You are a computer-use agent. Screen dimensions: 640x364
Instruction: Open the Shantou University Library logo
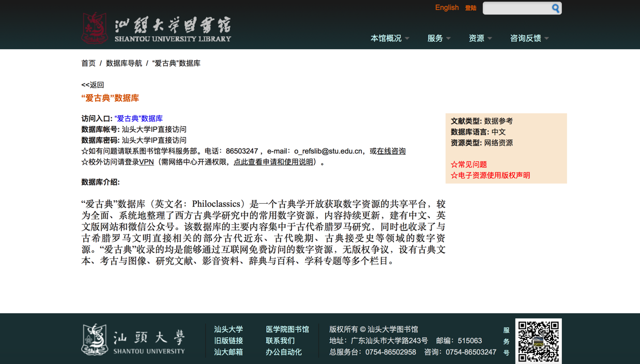coord(156,28)
